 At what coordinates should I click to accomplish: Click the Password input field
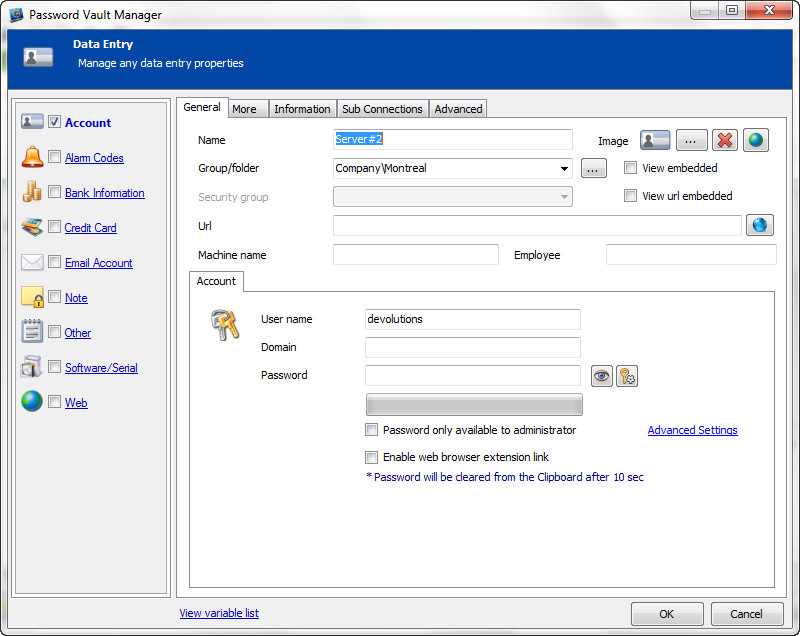(x=472, y=375)
